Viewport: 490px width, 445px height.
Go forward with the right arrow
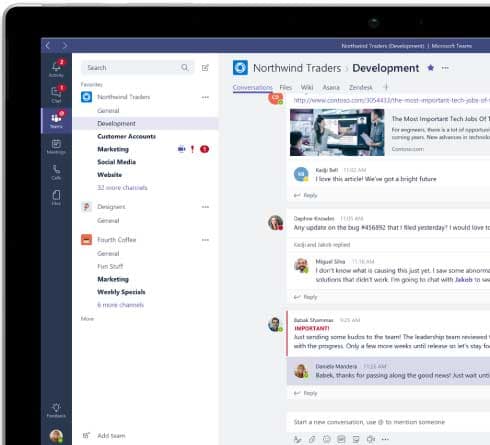click(x=65, y=45)
